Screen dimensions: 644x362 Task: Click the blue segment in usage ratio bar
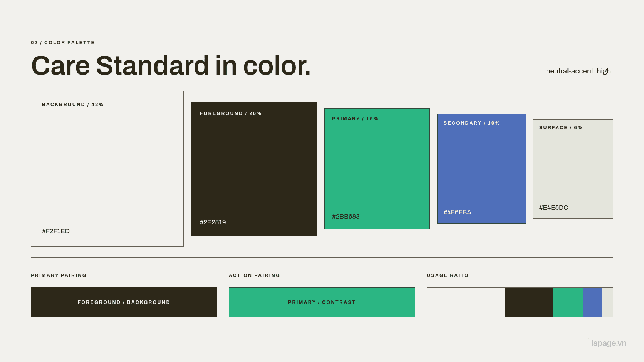click(x=592, y=302)
